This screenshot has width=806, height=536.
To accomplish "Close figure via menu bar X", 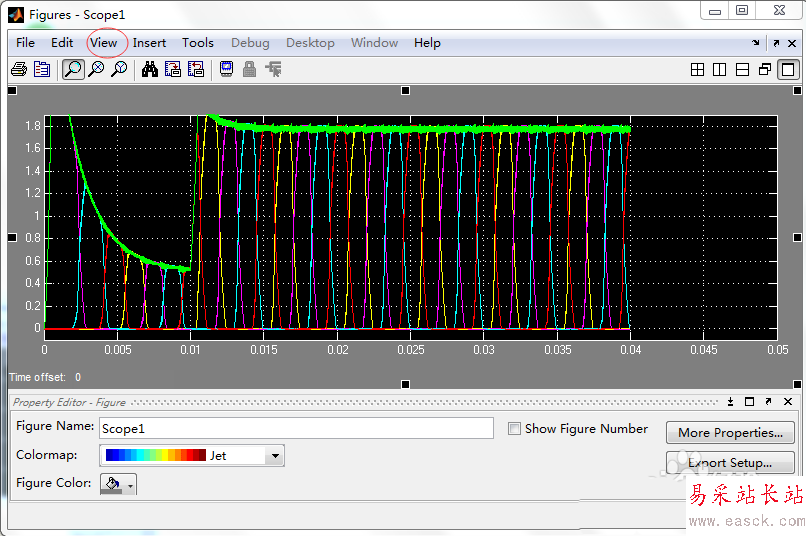I will pyautogui.click(x=792, y=43).
